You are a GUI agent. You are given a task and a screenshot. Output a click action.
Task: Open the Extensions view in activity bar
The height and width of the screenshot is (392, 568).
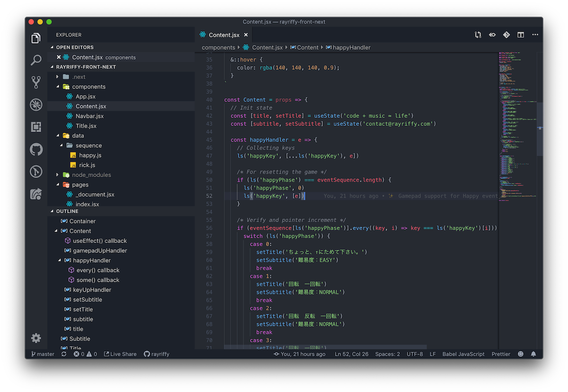(36, 127)
